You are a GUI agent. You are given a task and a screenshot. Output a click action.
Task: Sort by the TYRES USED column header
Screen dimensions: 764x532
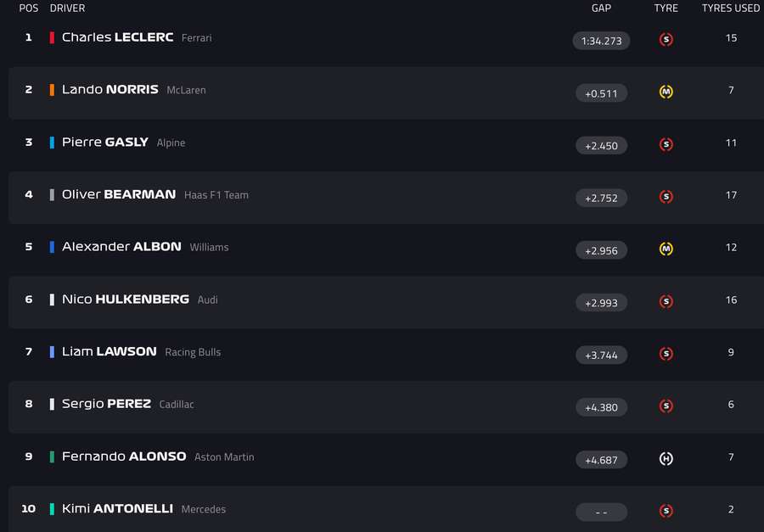pyautogui.click(x=730, y=8)
